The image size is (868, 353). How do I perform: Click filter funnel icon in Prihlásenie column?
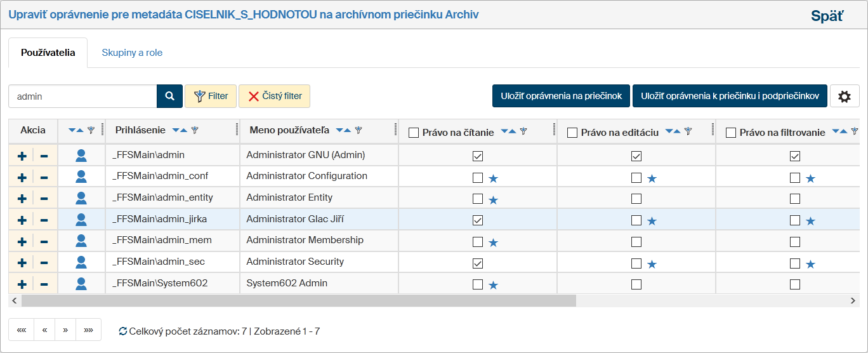coord(195,130)
